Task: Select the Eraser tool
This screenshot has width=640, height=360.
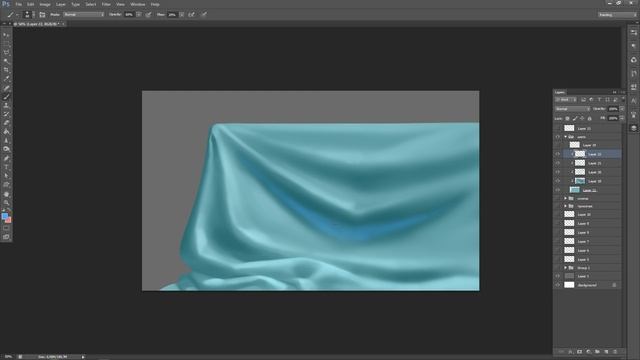Action: tap(6, 123)
